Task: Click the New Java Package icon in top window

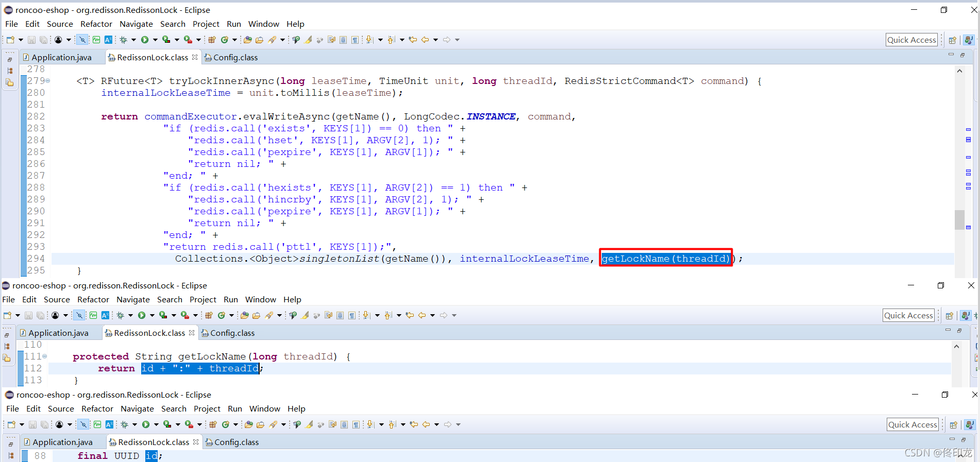Action: click(212, 40)
